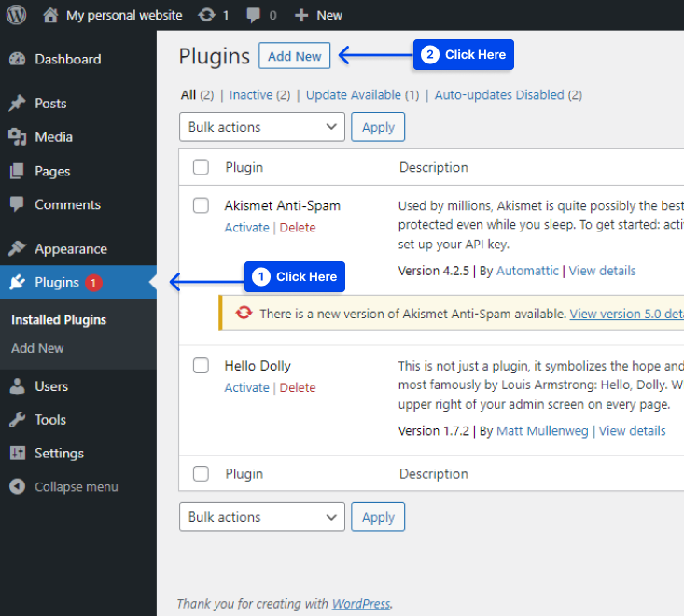Viewport: 684px width, 616px height.
Task: Activate the Hello Dolly plugin
Action: pos(246,387)
